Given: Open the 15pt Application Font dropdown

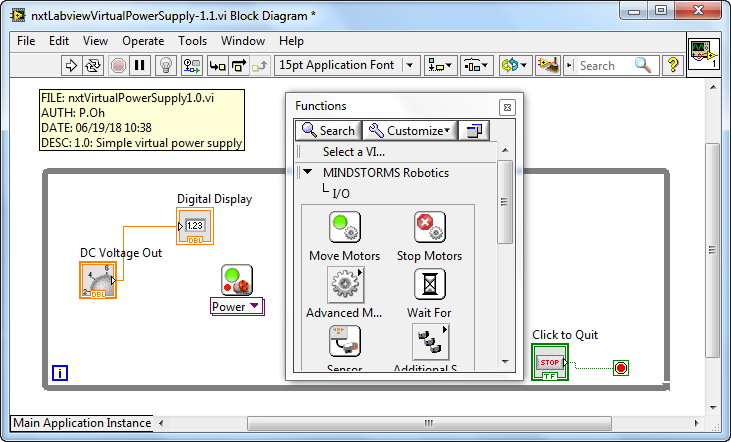Looking at the screenshot, I should pos(347,65).
